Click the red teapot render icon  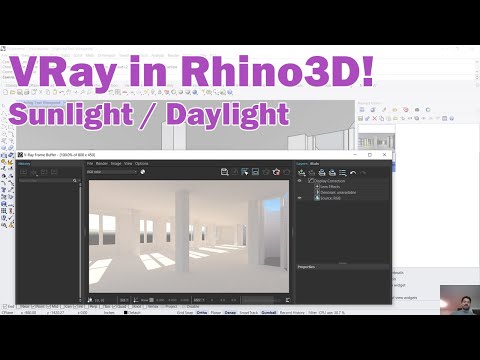point(276,172)
